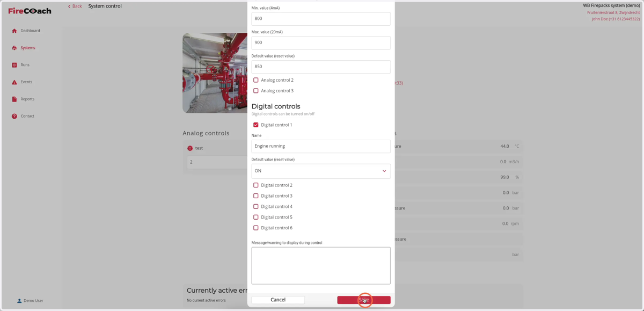Cancel the control settings dialog
Screen dimensions: 644x311
pos(278,300)
